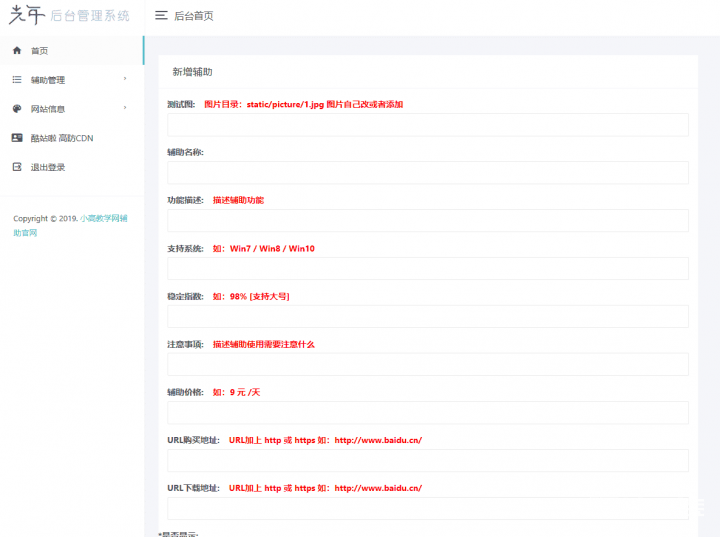Image resolution: width=720 pixels, height=537 pixels.
Task: Focus the 稳定指数 input field
Action: [x=428, y=317]
